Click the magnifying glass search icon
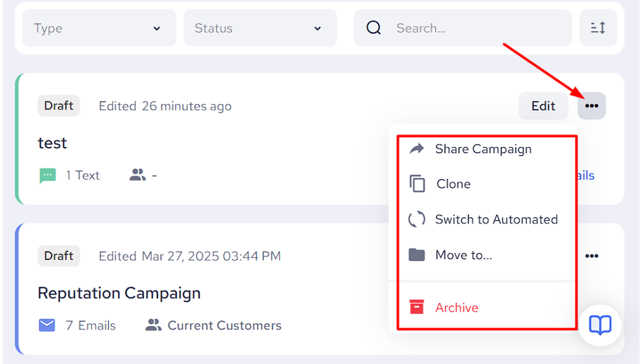Image resolution: width=641 pixels, height=364 pixels. tap(374, 28)
